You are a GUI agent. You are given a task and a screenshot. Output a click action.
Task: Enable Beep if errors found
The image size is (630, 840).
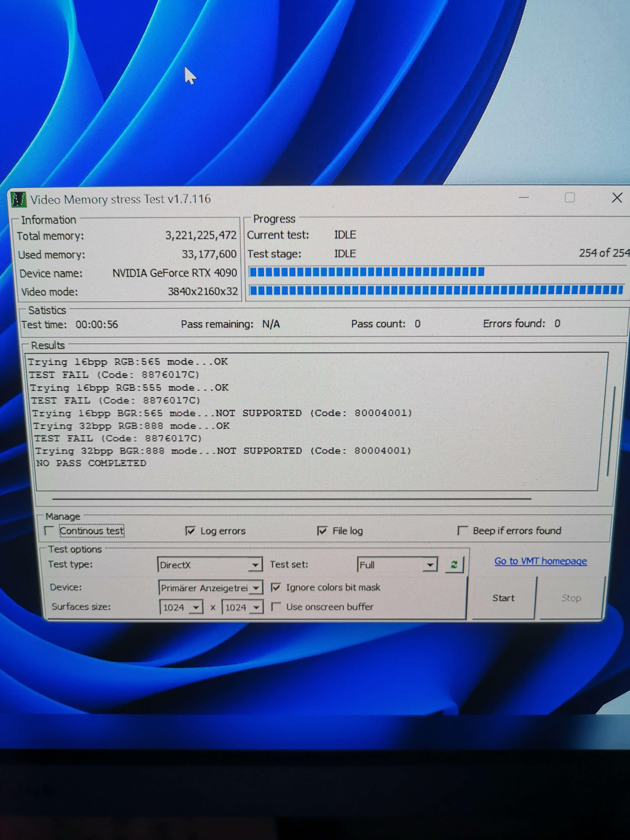click(462, 530)
